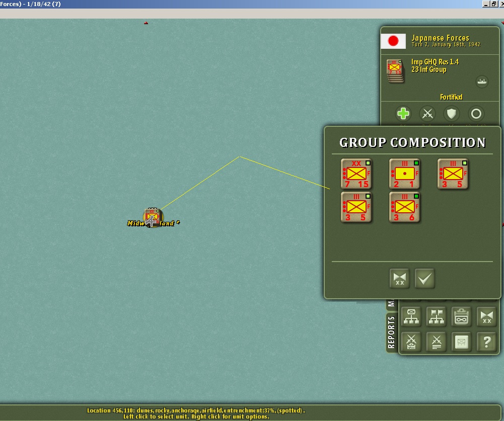Click the crossed swords icon in the unit panel
This screenshot has height=421, width=504.
click(x=427, y=113)
